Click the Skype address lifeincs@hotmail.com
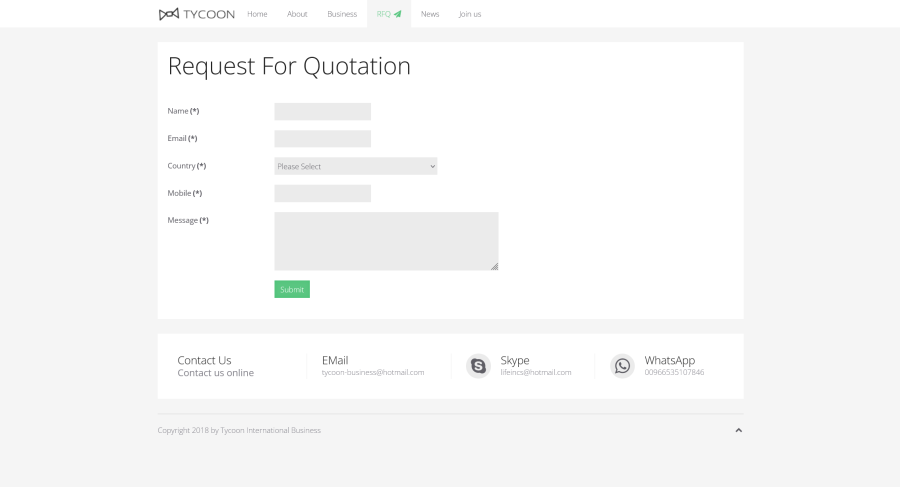 [x=535, y=373]
